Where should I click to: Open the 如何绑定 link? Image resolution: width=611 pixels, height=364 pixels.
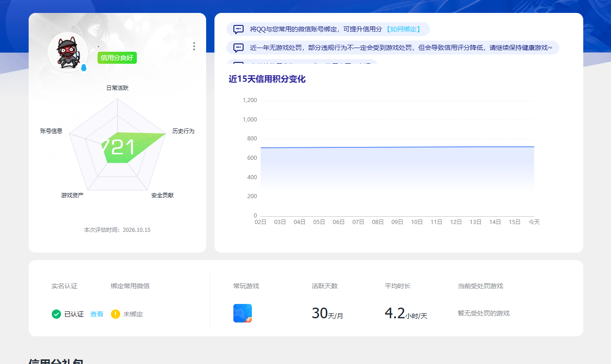[403, 29]
